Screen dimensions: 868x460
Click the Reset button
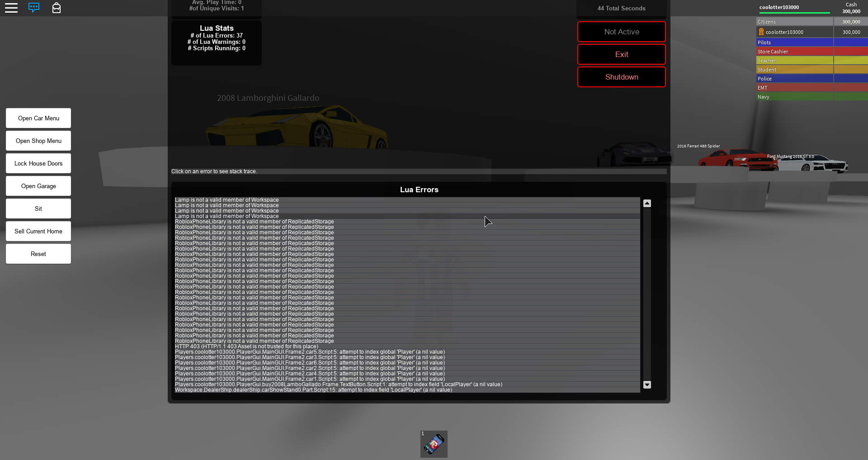coord(38,254)
